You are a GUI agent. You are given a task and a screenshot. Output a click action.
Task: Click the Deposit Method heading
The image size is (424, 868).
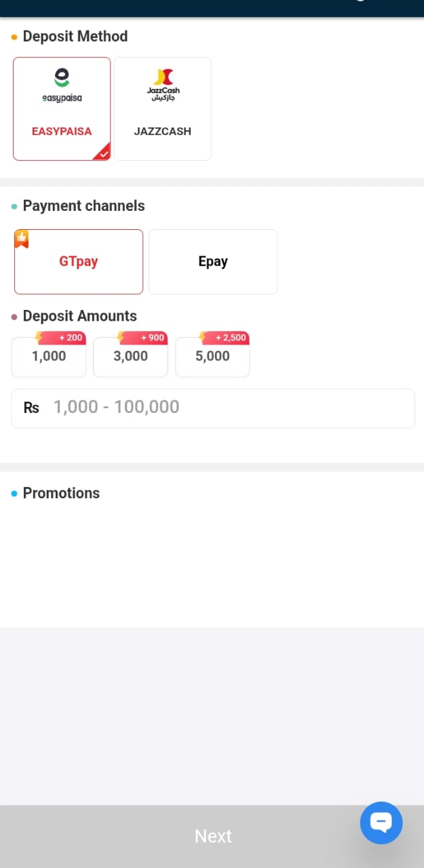[x=75, y=37]
